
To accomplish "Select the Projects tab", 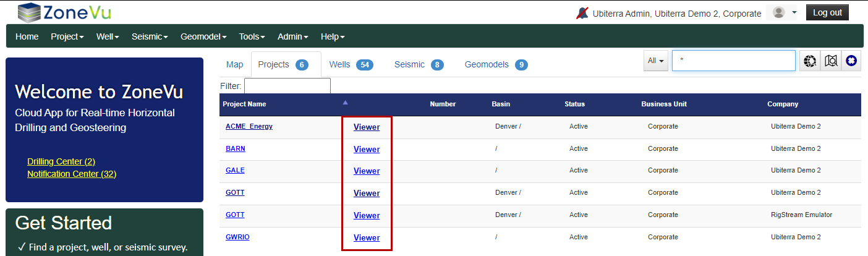I will point(286,64).
